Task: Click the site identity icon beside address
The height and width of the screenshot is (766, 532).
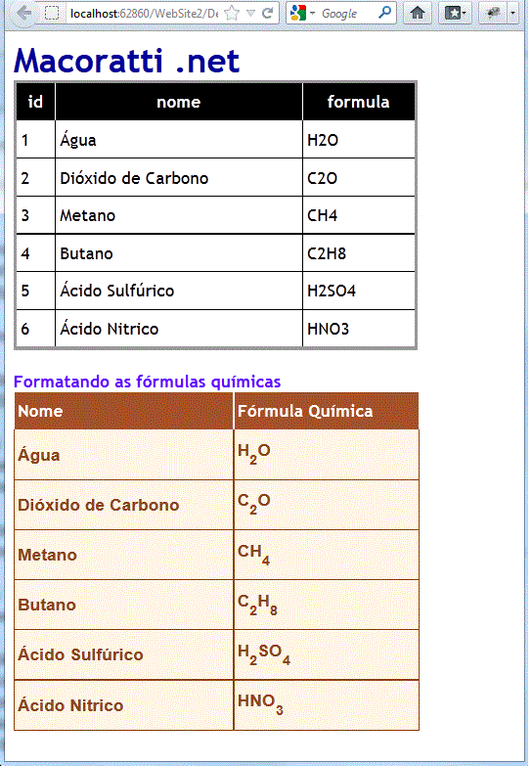Action: point(52,13)
